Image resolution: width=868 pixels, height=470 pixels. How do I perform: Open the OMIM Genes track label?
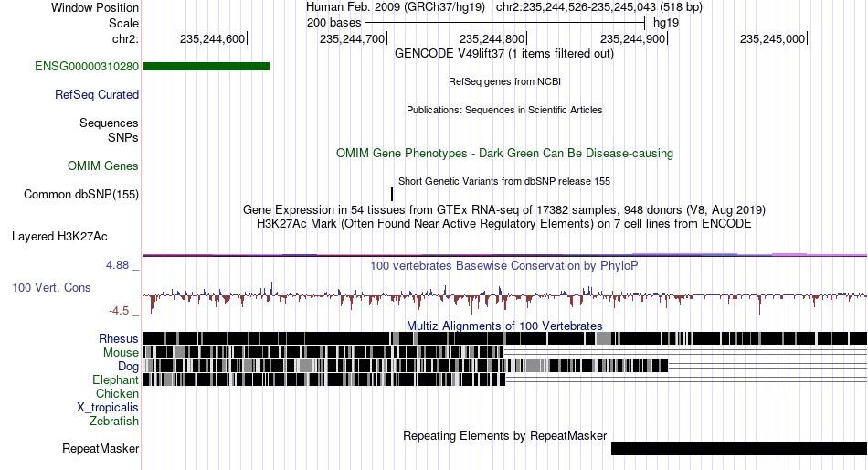[x=103, y=166]
